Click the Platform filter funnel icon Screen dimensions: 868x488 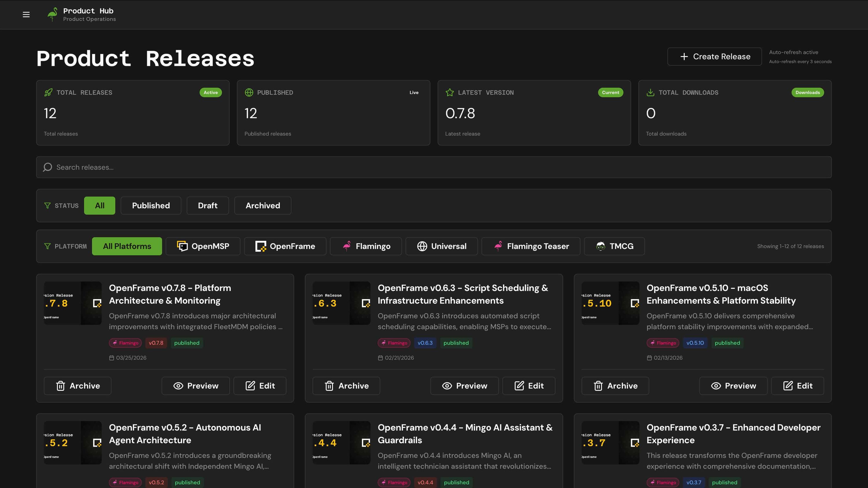47,247
